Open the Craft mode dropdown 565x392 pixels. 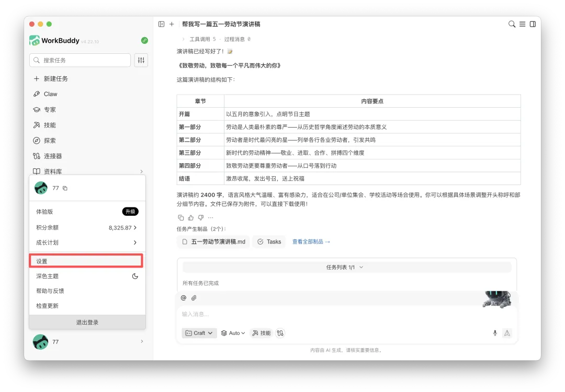pos(199,333)
